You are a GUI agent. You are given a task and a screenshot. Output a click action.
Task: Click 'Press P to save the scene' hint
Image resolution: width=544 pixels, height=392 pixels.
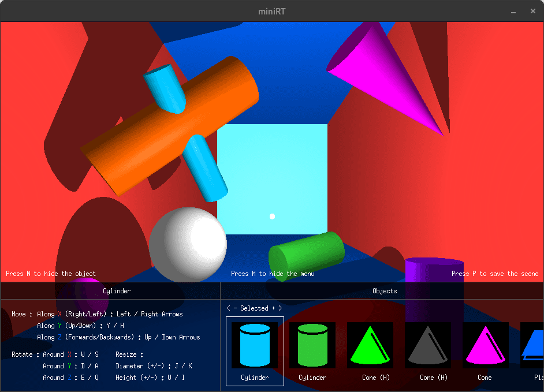point(495,274)
